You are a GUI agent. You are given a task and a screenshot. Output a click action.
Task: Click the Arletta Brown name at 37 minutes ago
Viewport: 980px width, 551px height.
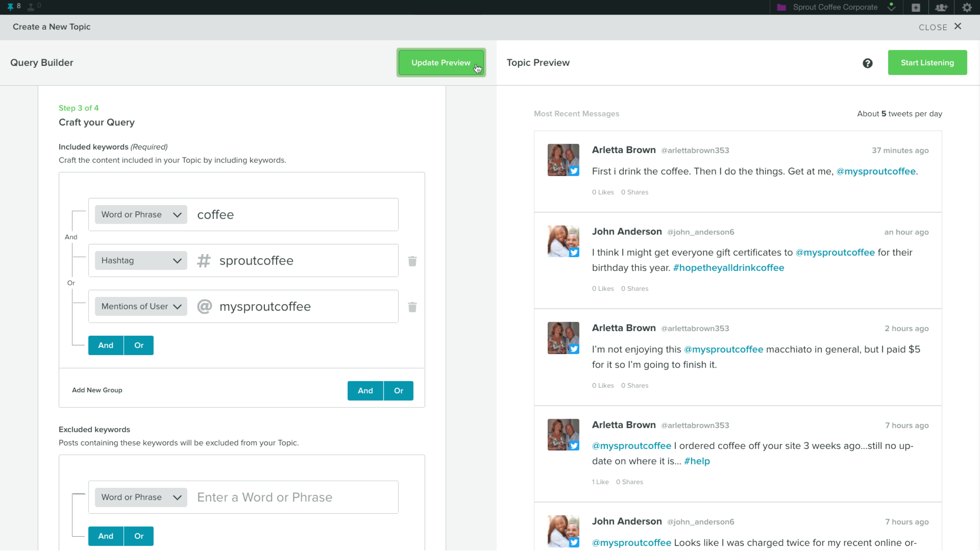coord(624,150)
